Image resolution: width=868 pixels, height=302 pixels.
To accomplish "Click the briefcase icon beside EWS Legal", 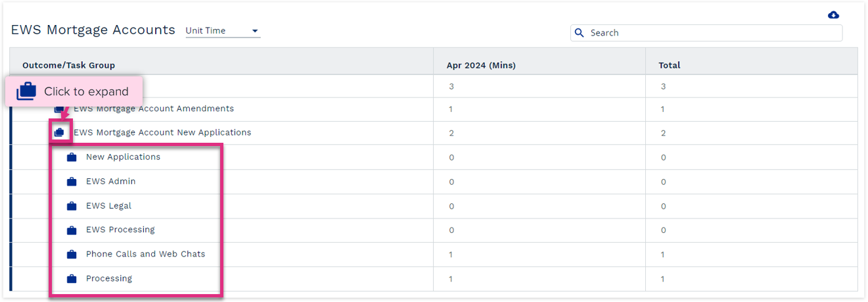I will coord(72,206).
